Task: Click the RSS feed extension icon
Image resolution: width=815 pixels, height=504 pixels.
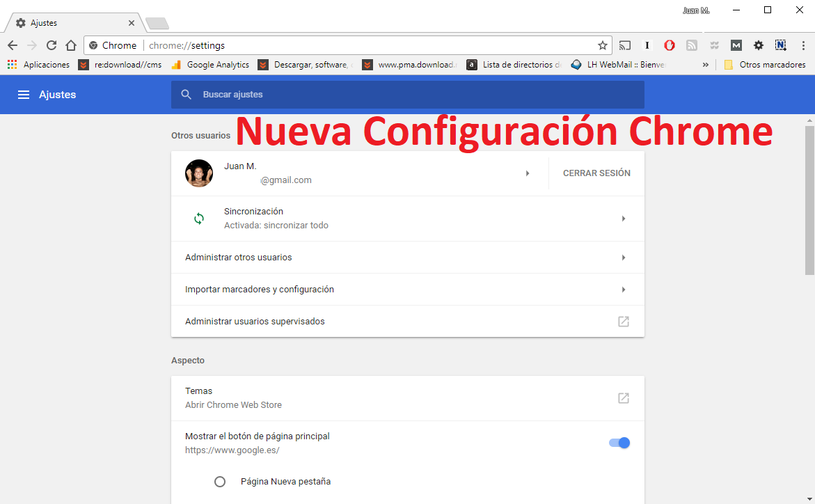Action: [x=692, y=46]
